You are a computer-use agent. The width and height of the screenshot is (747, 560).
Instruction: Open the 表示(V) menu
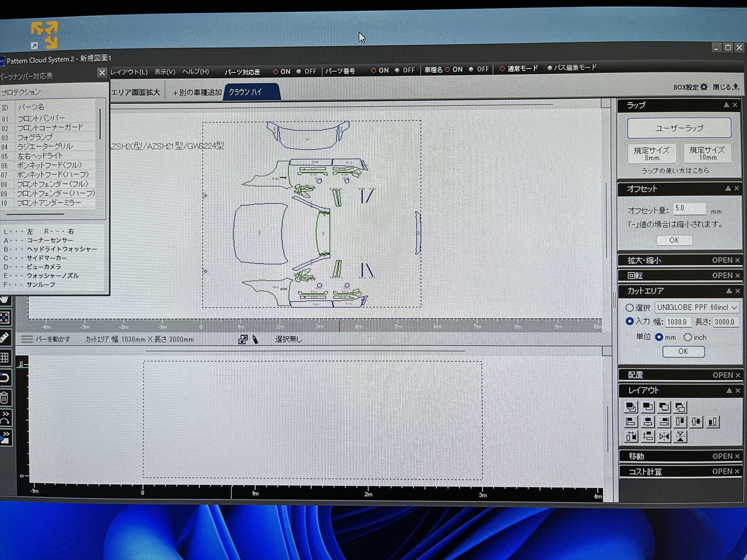click(x=165, y=72)
